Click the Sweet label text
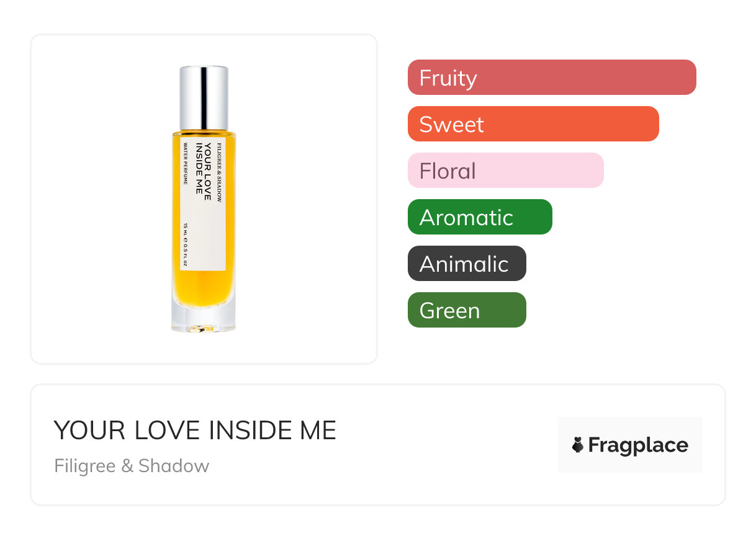The height and width of the screenshot is (536, 756). coord(451,125)
